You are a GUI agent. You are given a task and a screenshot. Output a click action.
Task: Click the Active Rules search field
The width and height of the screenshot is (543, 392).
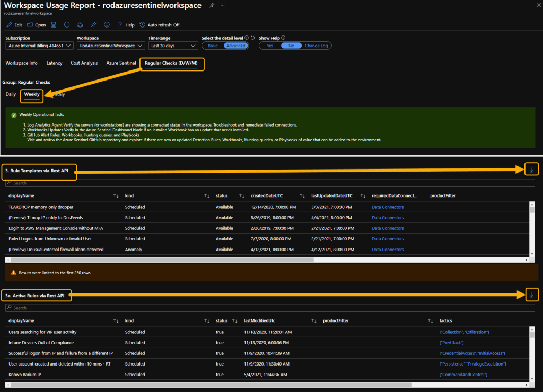coord(270,308)
